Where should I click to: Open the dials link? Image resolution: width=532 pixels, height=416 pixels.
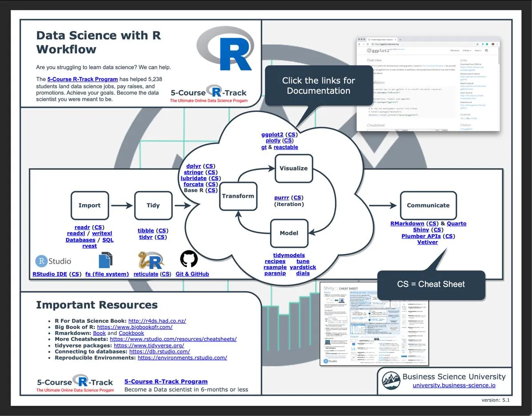[303, 273]
